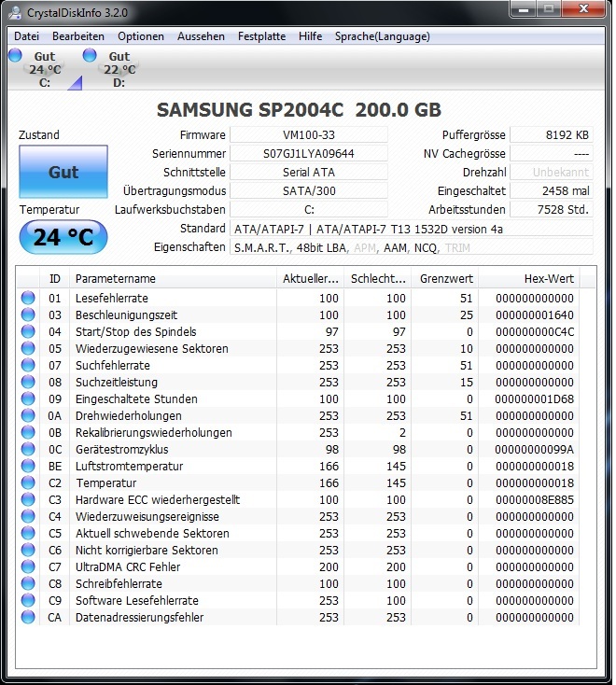Open the Festplatte menu

point(261,36)
